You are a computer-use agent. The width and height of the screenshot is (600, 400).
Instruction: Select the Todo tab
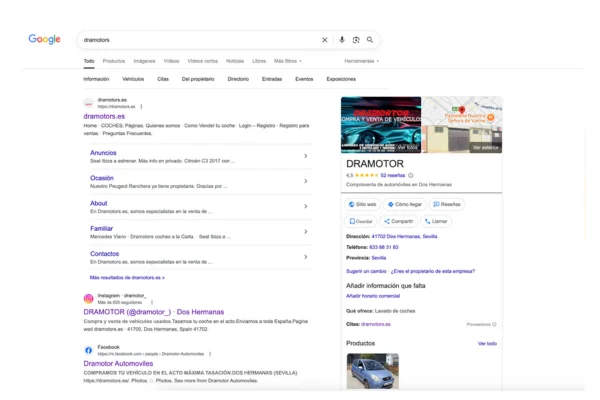coord(89,61)
